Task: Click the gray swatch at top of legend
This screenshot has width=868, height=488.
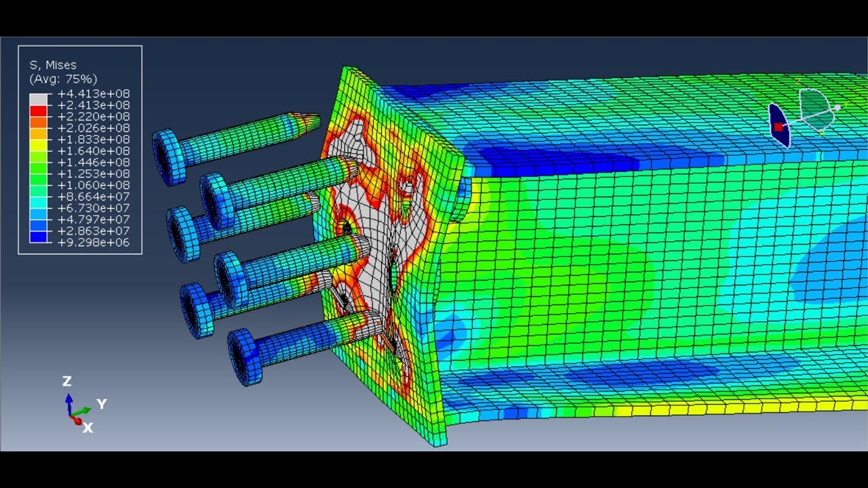Action: pos(38,100)
